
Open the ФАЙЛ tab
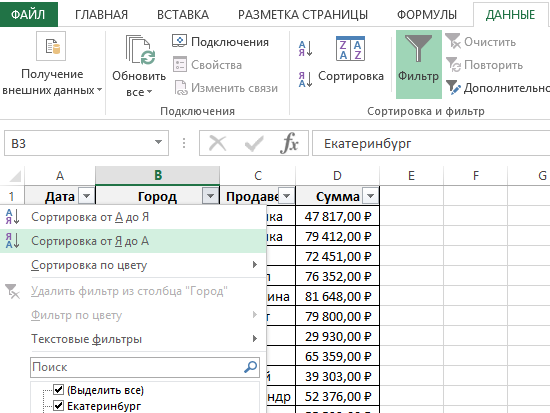28,14
